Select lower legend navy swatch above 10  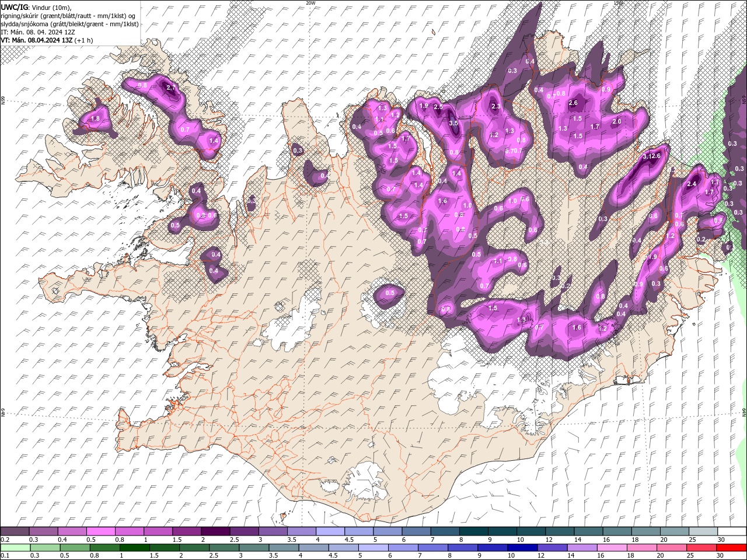click(x=522, y=548)
